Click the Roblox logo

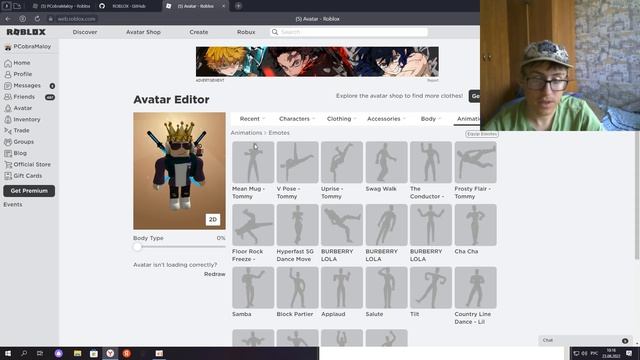point(26,32)
